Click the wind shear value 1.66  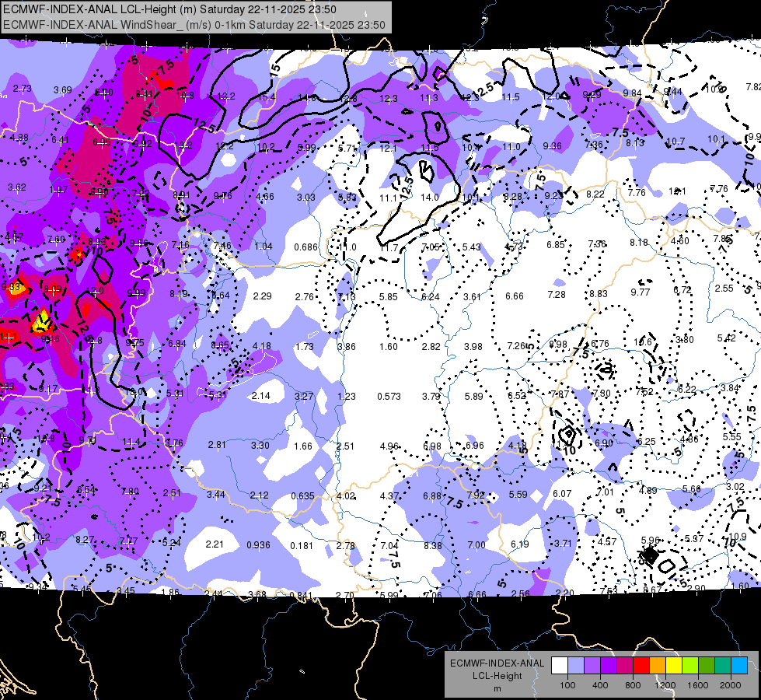(303, 446)
